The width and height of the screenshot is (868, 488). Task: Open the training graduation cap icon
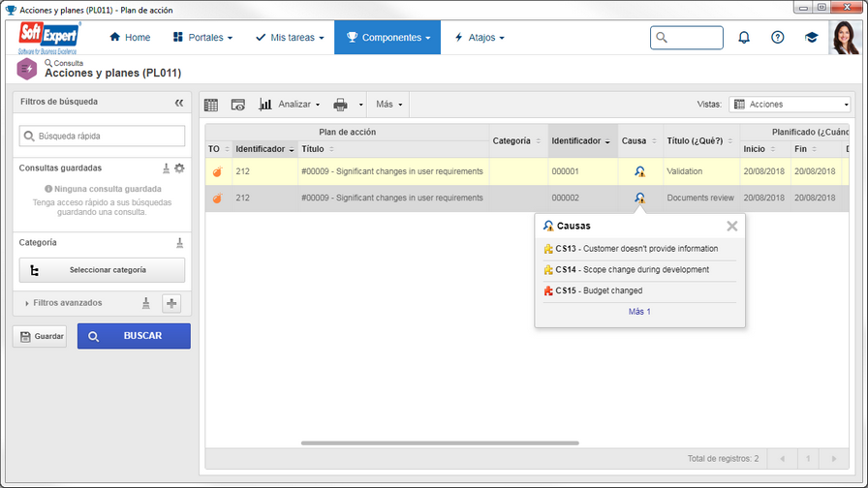pos(811,37)
